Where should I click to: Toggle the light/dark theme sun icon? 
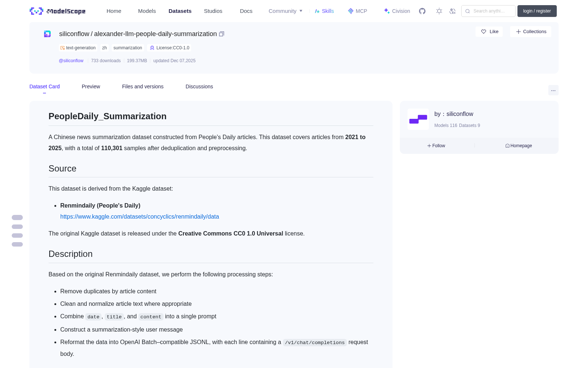[439, 11]
